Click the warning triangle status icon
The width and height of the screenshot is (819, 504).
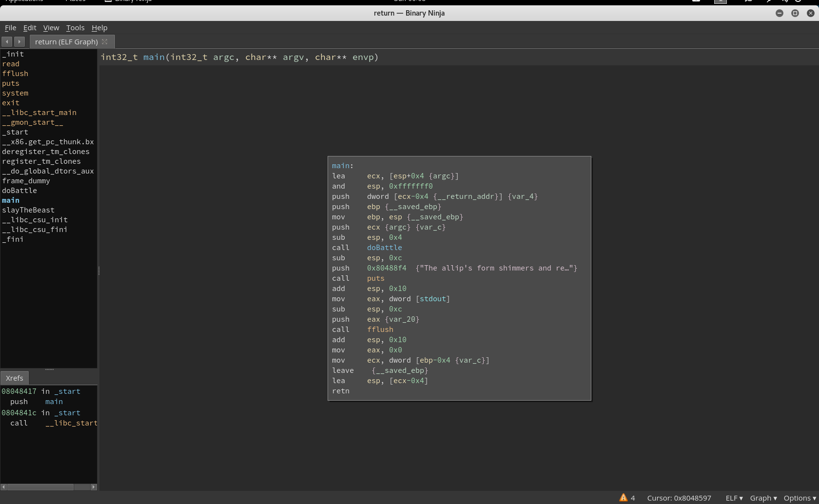click(623, 498)
